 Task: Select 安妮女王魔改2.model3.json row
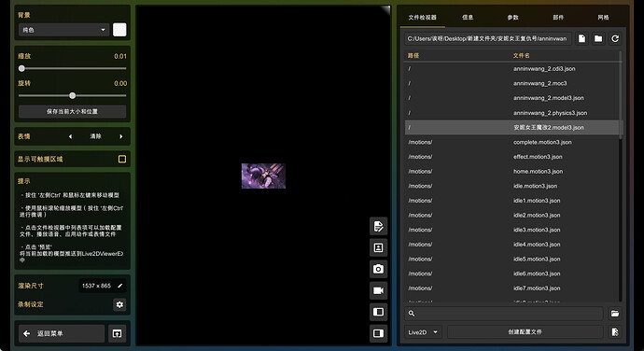click(x=513, y=127)
